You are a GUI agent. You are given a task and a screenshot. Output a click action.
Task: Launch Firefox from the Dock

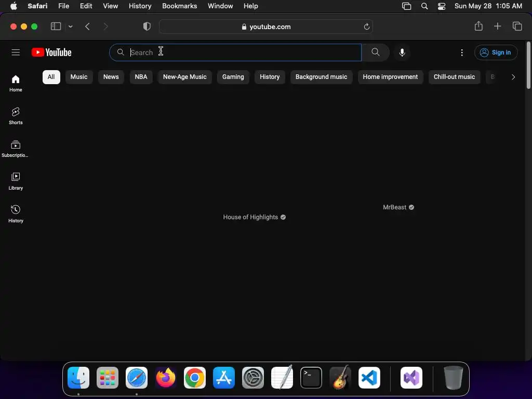(166, 378)
